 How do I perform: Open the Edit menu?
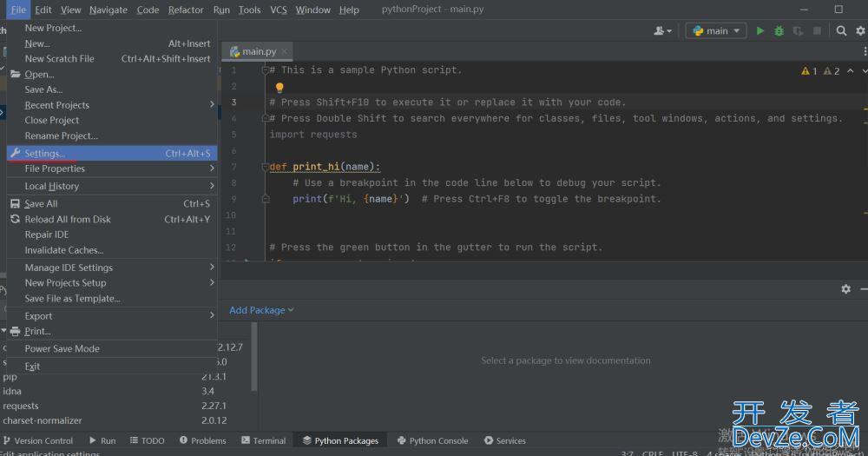point(43,10)
